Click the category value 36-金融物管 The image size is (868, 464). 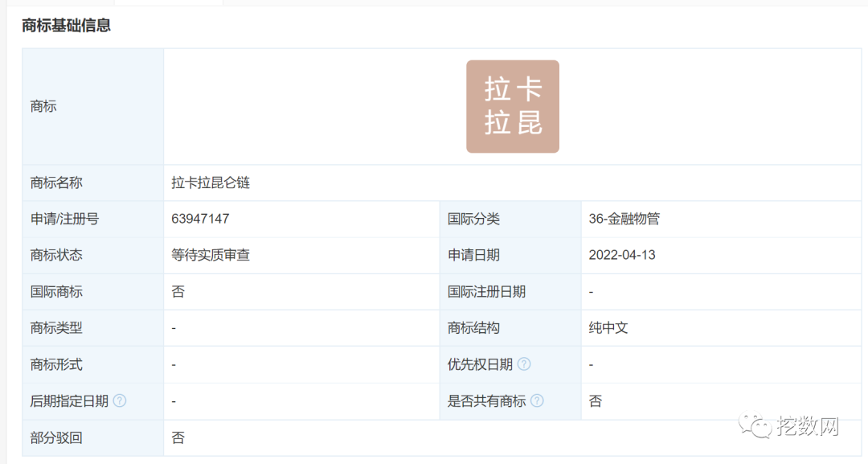point(625,219)
